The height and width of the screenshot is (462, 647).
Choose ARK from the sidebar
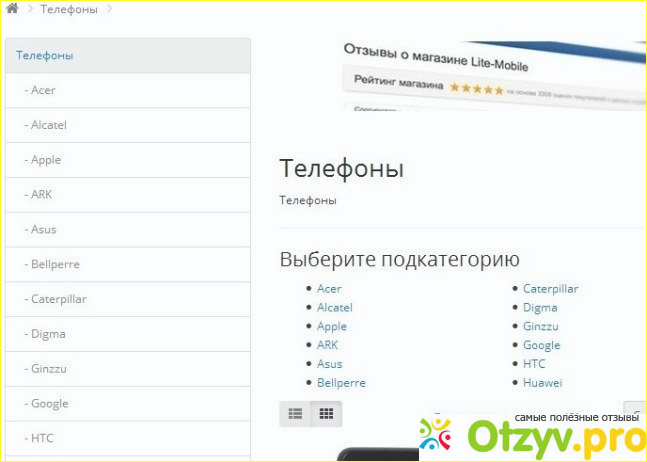(42, 195)
